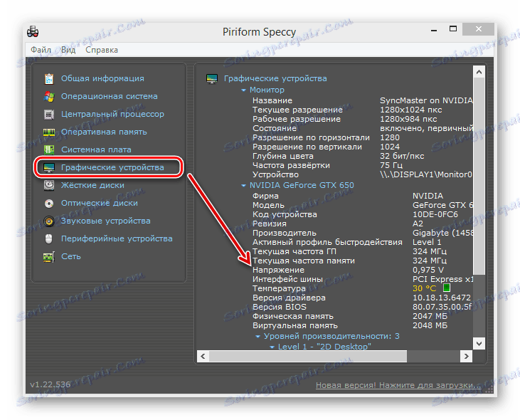Viewport: 520px width, 420px height.
Task: Open the Общая информация section
Action: 102,78
